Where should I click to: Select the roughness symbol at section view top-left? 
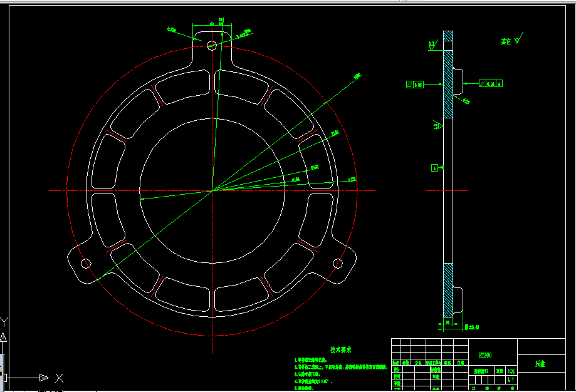pyautogui.click(x=432, y=46)
